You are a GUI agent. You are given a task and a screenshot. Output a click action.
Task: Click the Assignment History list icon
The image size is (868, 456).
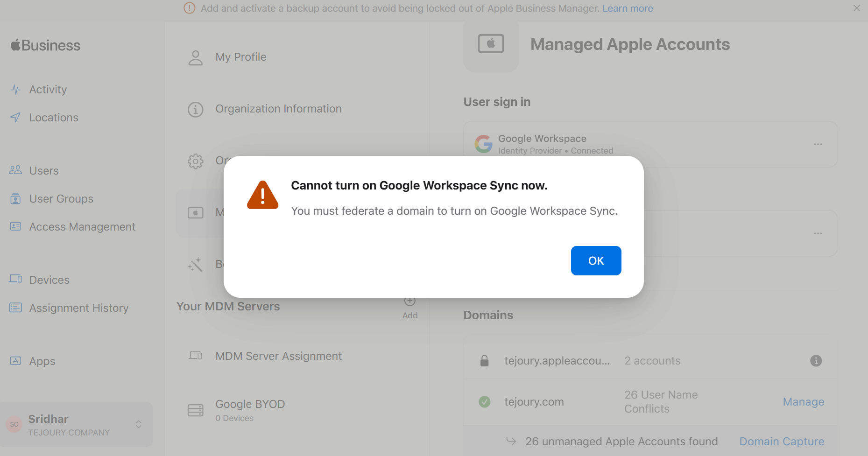[15, 308]
